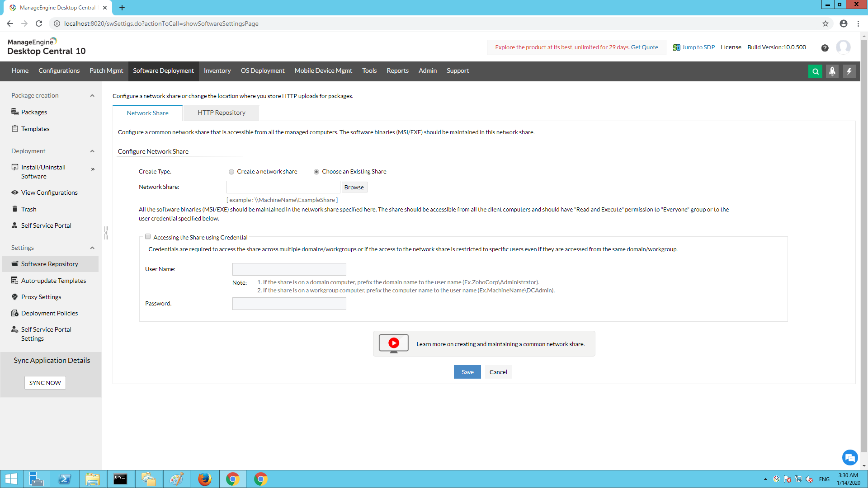Screen dimensions: 868x488
Task: Open Deployment Policies in the sidebar
Action: (x=49, y=313)
